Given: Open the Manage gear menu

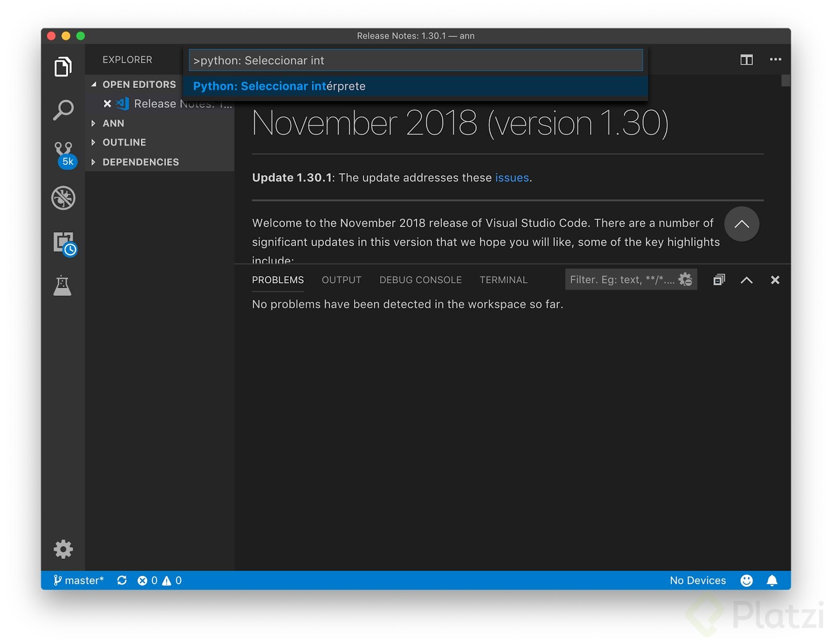Looking at the screenshot, I should click(x=63, y=549).
